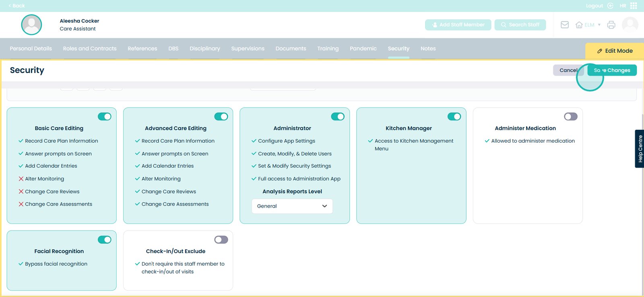
Task: Open the Training tab
Action: tap(328, 49)
